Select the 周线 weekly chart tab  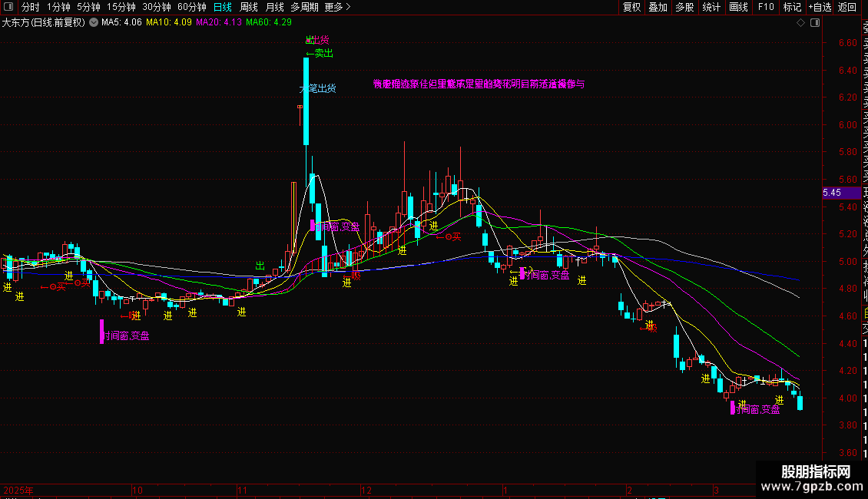pyautogui.click(x=248, y=7)
